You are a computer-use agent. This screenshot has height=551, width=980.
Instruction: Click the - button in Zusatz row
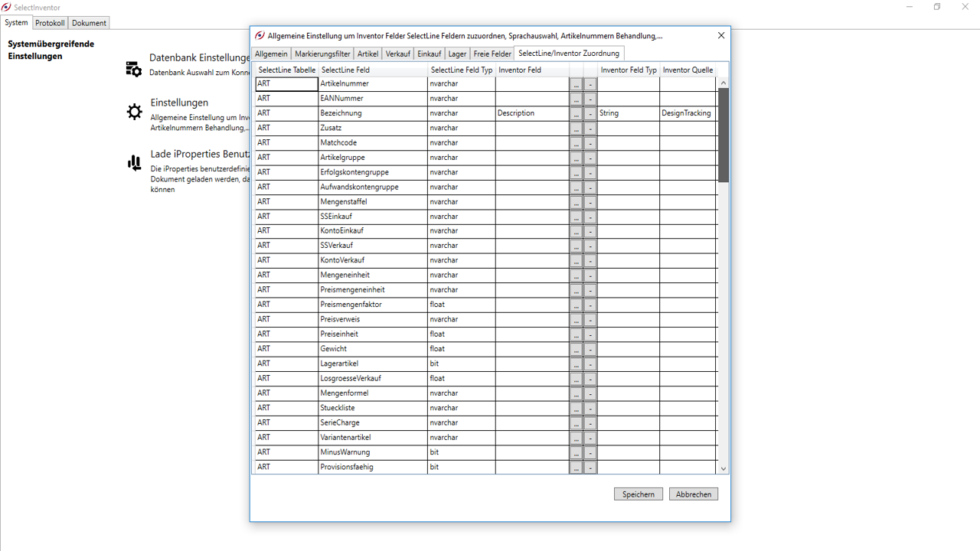pos(590,129)
